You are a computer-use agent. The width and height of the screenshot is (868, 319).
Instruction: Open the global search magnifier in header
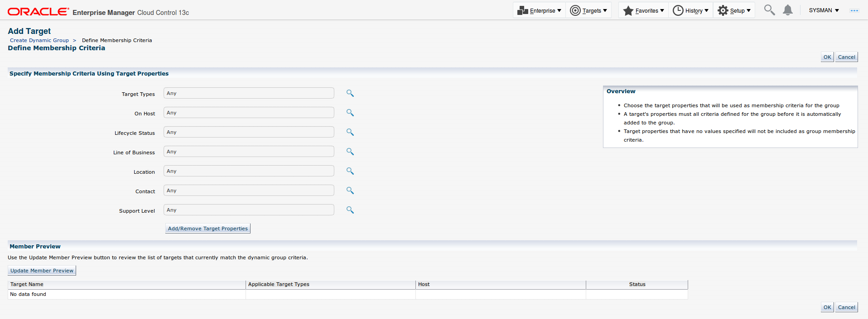coord(769,10)
